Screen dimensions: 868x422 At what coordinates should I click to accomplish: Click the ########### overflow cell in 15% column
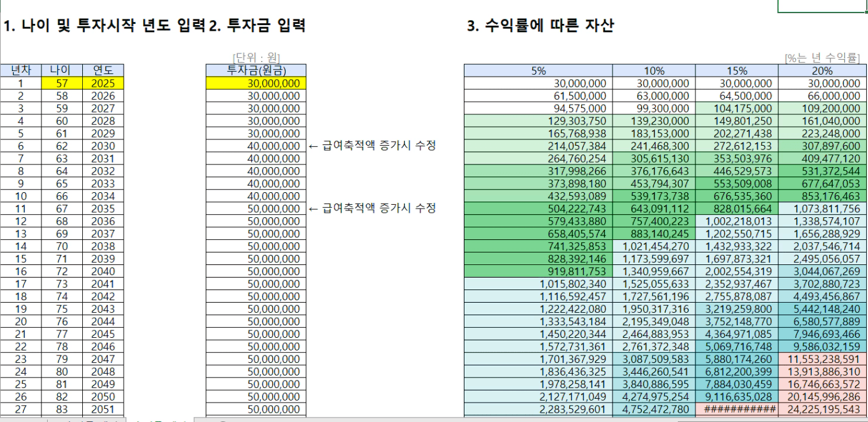(737, 409)
